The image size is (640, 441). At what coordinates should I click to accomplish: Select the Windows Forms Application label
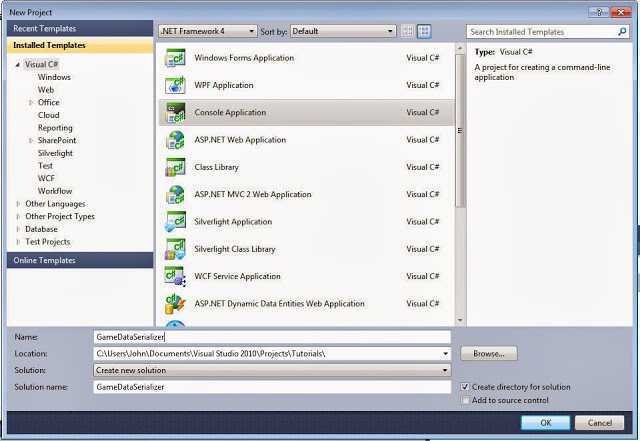click(x=244, y=58)
